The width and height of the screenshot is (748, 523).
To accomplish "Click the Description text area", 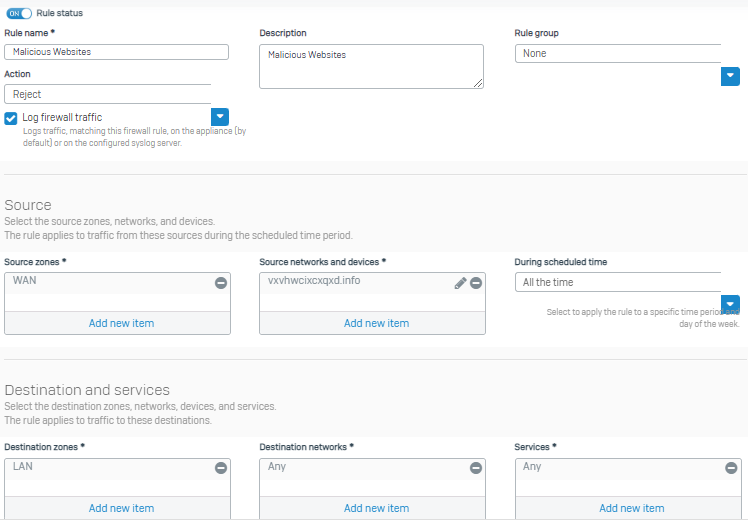I will pos(372,66).
